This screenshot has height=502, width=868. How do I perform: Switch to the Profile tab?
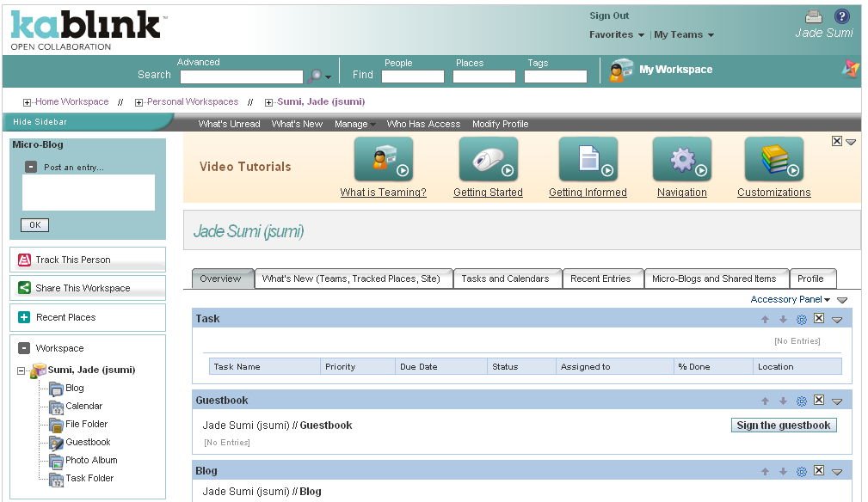[x=812, y=279]
